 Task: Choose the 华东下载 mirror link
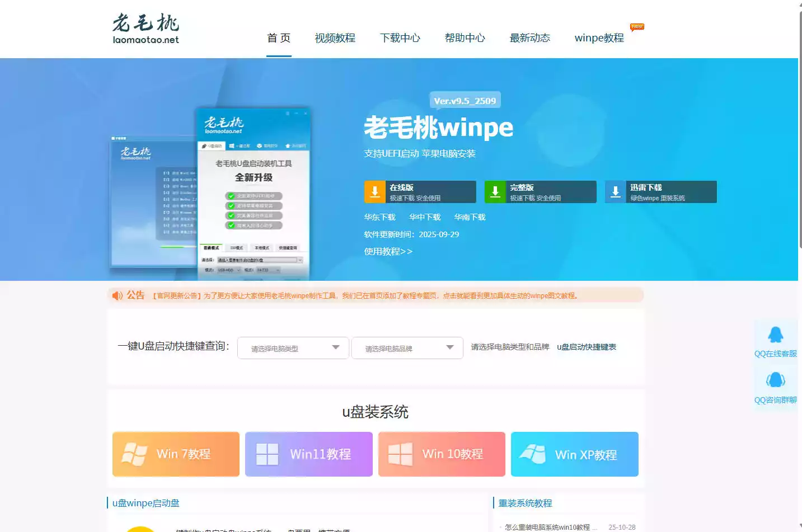(380, 217)
